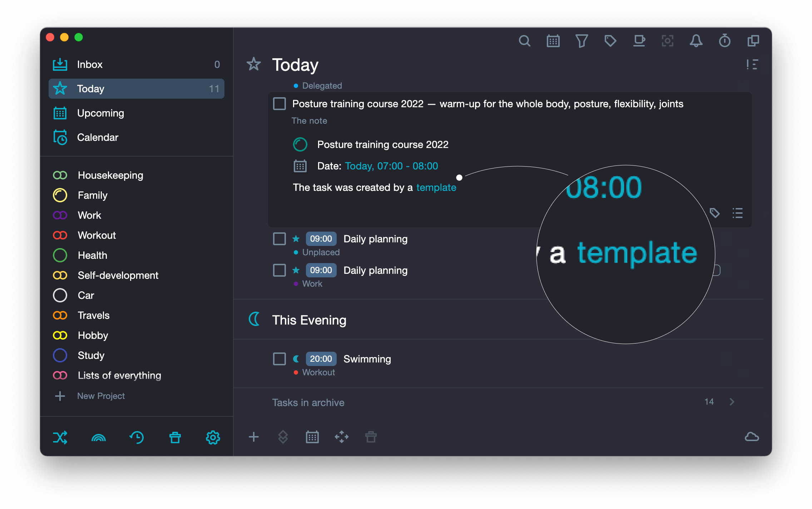Click the checklist icon in expanded task

click(x=737, y=213)
